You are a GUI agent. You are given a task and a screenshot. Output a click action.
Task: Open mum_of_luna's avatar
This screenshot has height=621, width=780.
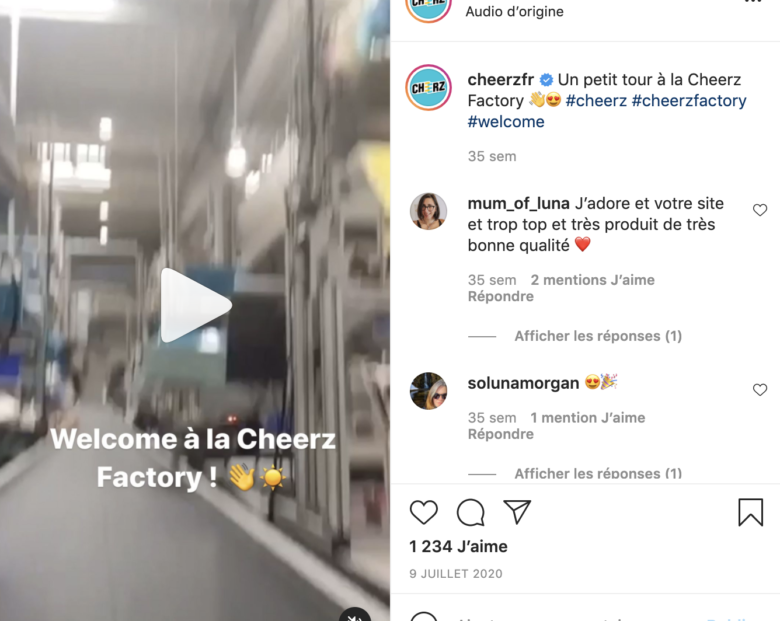[x=428, y=211]
